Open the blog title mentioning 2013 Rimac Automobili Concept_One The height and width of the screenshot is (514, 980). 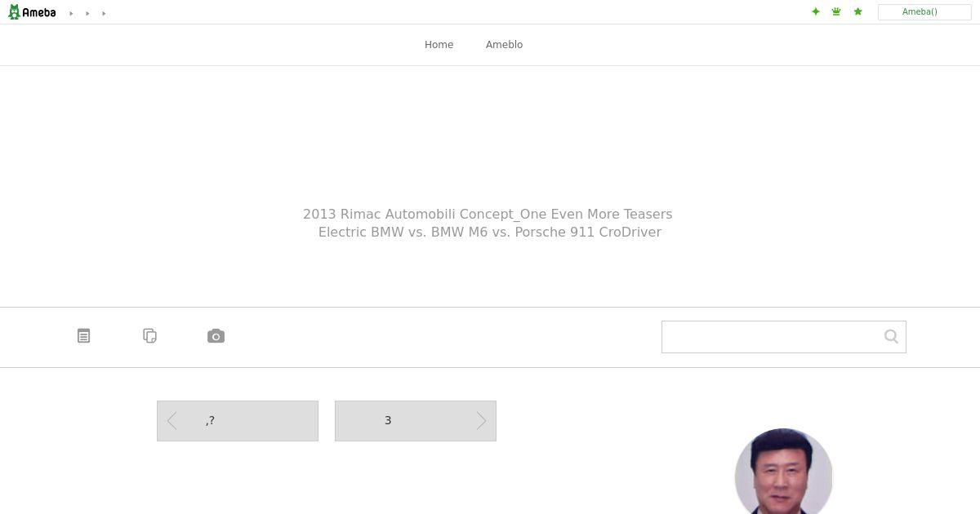[x=488, y=214]
